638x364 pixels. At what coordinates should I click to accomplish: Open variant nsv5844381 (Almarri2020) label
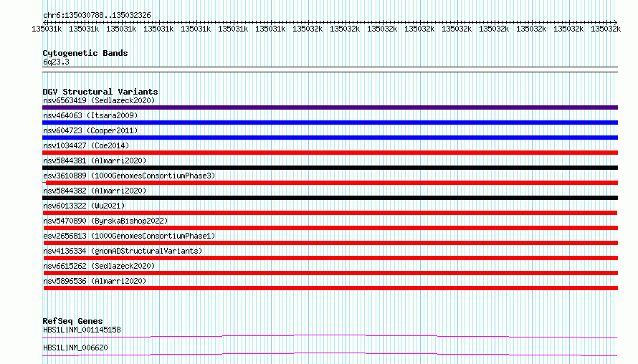click(95, 161)
